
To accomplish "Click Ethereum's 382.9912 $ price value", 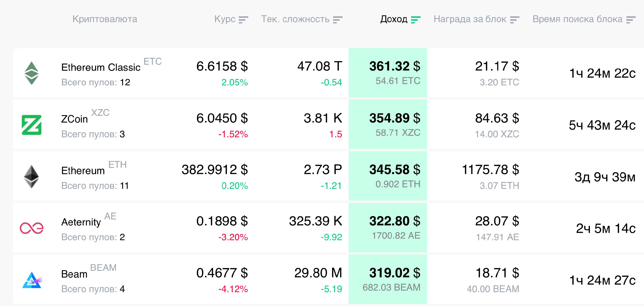I will [215, 170].
